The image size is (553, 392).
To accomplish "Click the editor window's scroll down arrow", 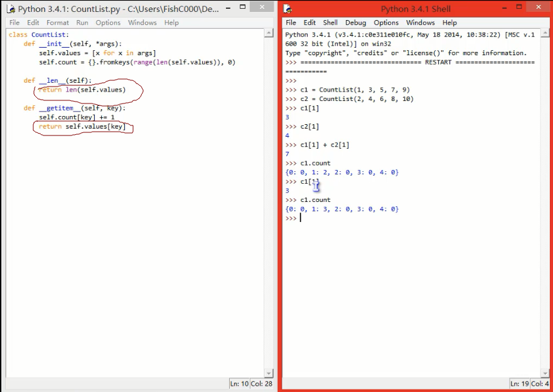I will [x=269, y=373].
